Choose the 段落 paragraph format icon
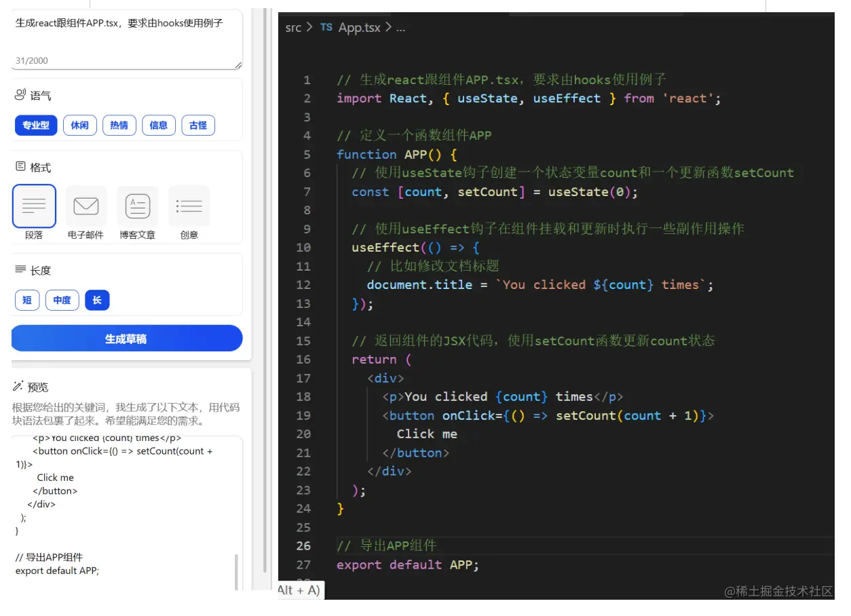The height and width of the screenshot is (616, 851). pyautogui.click(x=34, y=206)
